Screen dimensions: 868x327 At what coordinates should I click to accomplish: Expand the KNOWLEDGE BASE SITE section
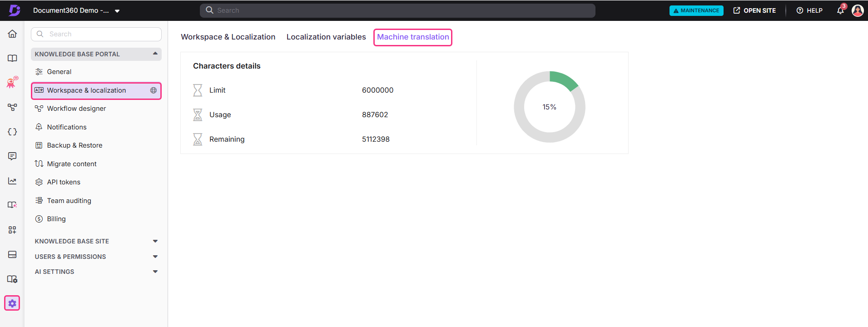96,241
